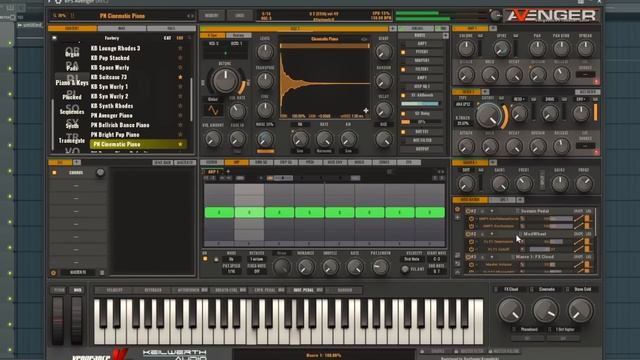Click the red button in AMP envelope corner
Viewport: 640px width, 360px height.
(596, 82)
